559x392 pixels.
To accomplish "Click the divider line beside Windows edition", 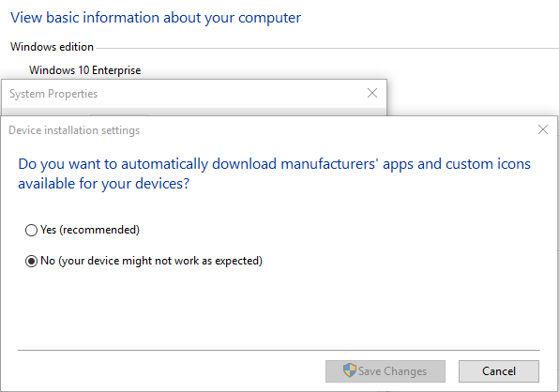I will [x=327, y=48].
